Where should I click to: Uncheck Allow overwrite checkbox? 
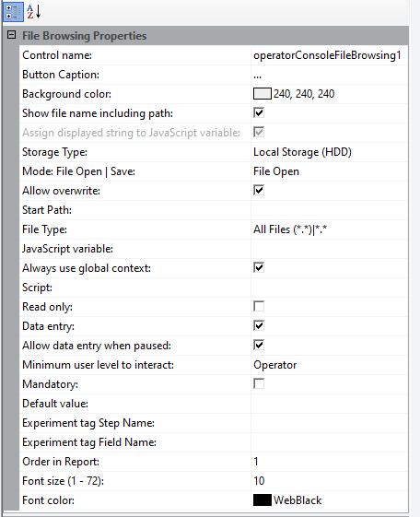pos(259,190)
